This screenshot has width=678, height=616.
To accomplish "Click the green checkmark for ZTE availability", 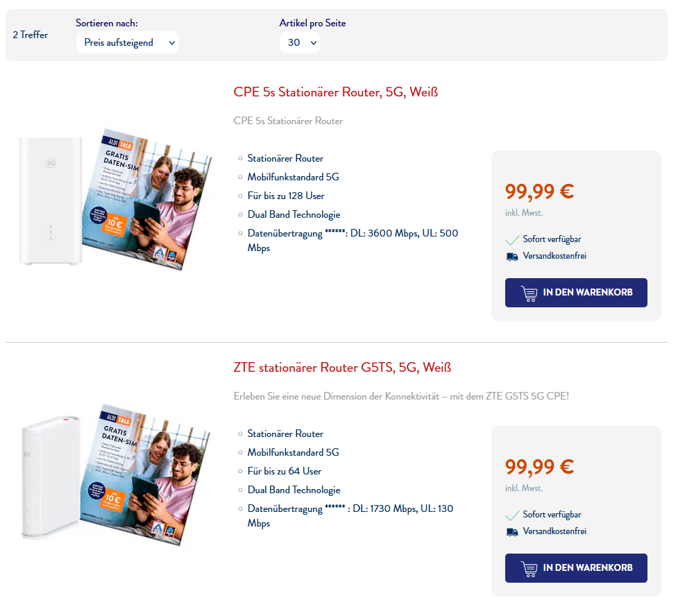I will pyautogui.click(x=511, y=514).
